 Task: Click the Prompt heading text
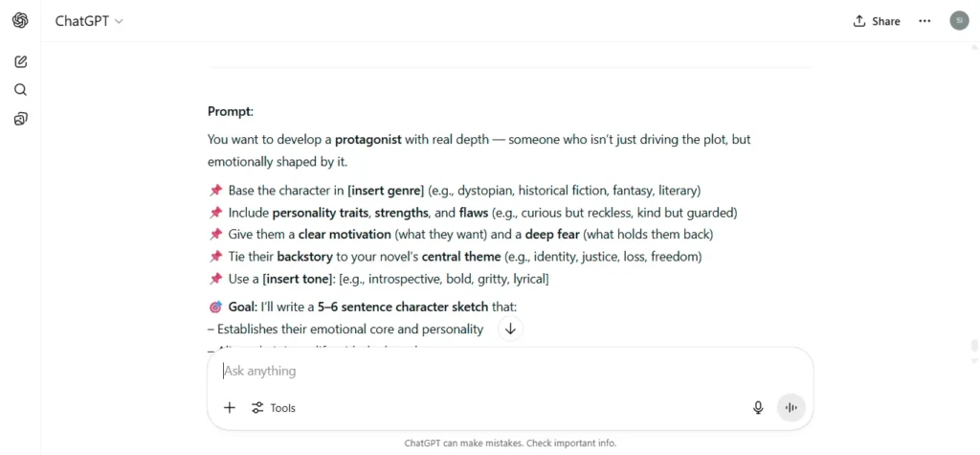(x=231, y=112)
